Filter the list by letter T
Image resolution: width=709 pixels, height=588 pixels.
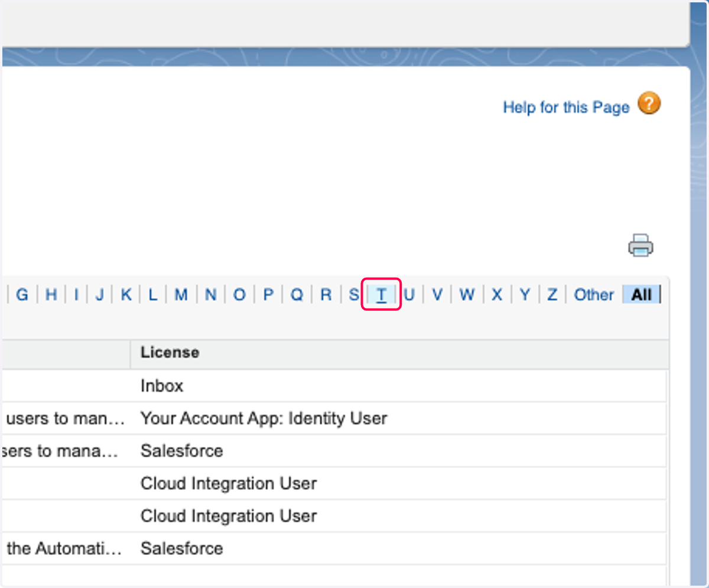(x=382, y=294)
